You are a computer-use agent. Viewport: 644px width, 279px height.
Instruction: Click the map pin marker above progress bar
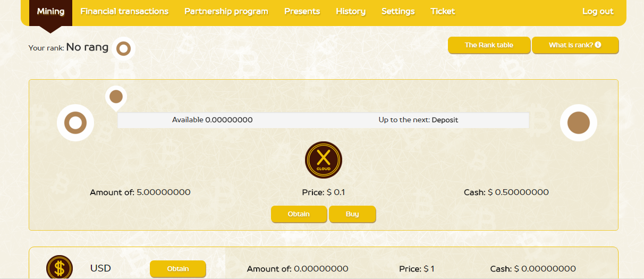coord(116,97)
